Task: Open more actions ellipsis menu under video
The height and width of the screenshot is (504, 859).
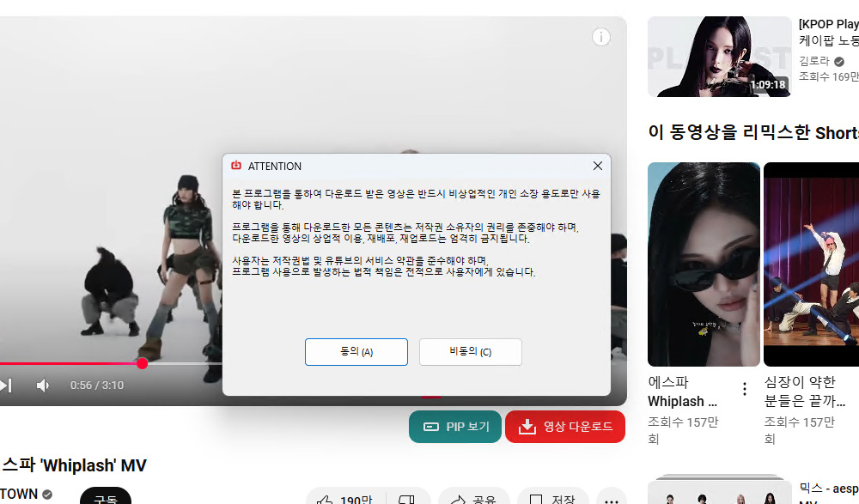Action: point(612,499)
